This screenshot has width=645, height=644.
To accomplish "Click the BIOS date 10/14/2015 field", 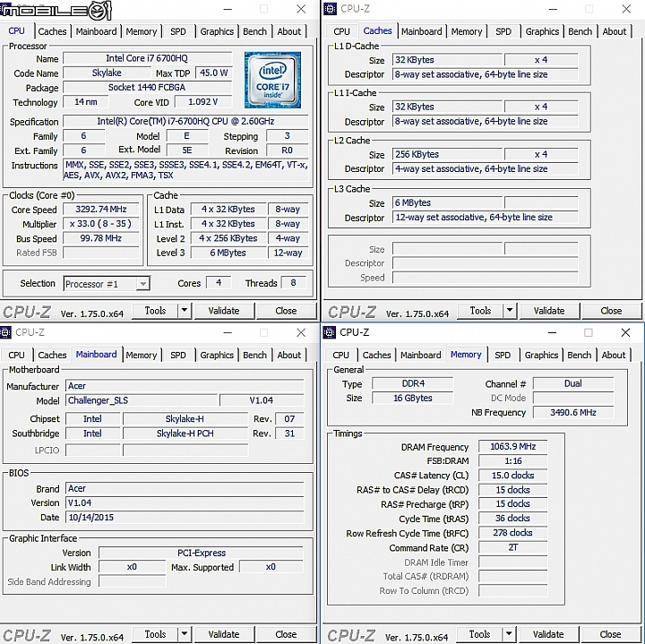I will (x=185, y=518).
